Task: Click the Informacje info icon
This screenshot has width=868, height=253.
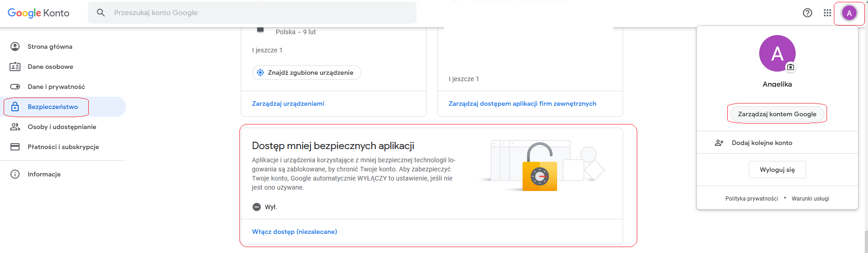Action: click(15, 174)
